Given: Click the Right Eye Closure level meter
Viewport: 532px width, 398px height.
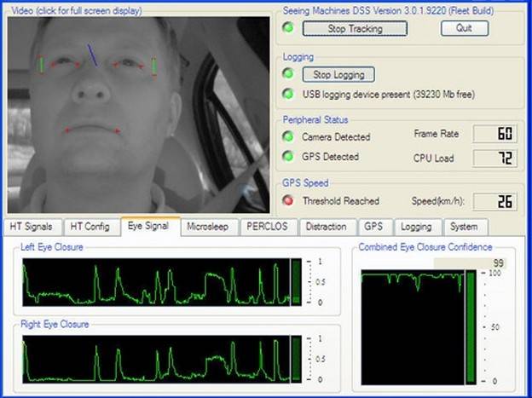Looking at the screenshot, I should pos(297,358).
